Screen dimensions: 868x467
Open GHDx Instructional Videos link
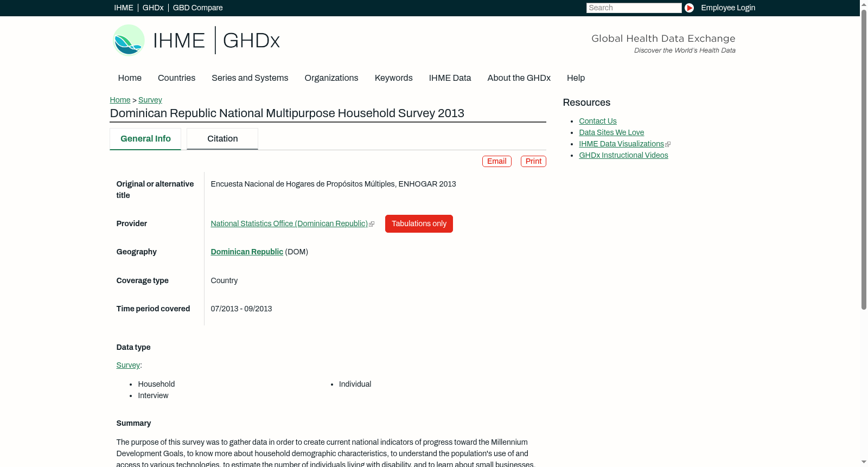[x=623, y=155]
